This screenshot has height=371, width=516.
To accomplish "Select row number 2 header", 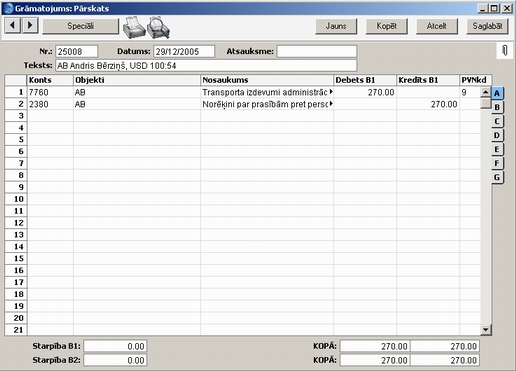I will [x=16, y=104].
